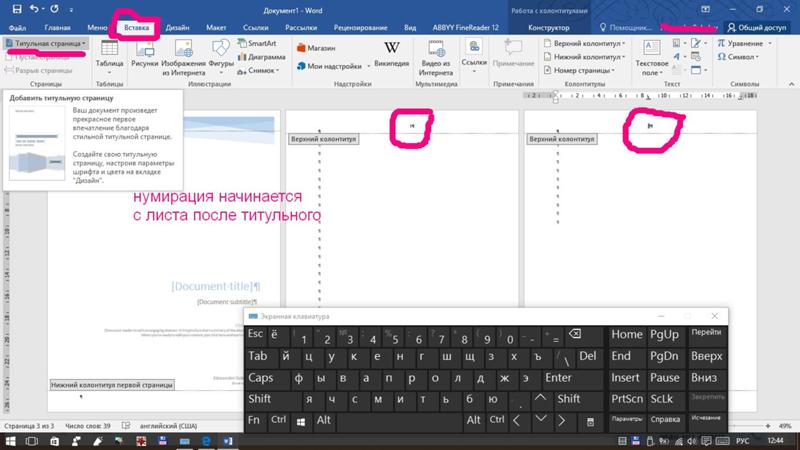Switch to the Дизайн tab

pyautogui.click(x=178, y=28)
